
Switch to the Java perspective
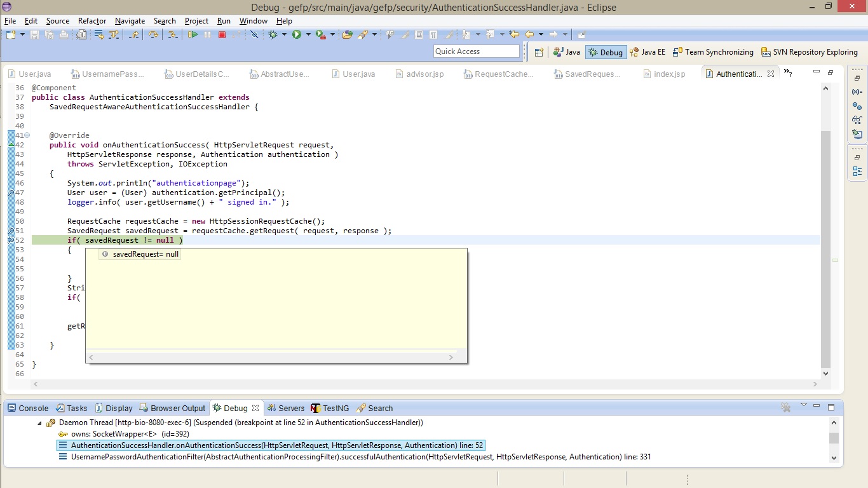tap(566, 52)
